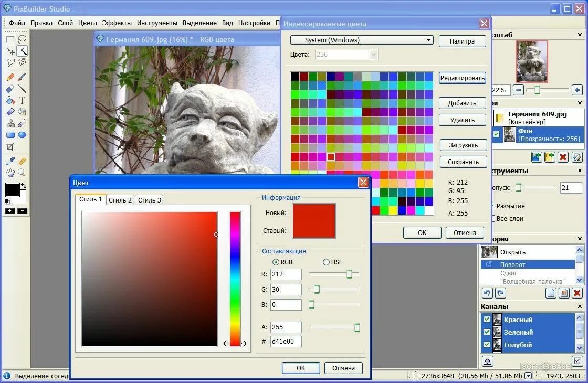The height and width of the screenshot is (383, 588).
Task: Select the rectangular marquee selection tool
Action: pos(10,39)
